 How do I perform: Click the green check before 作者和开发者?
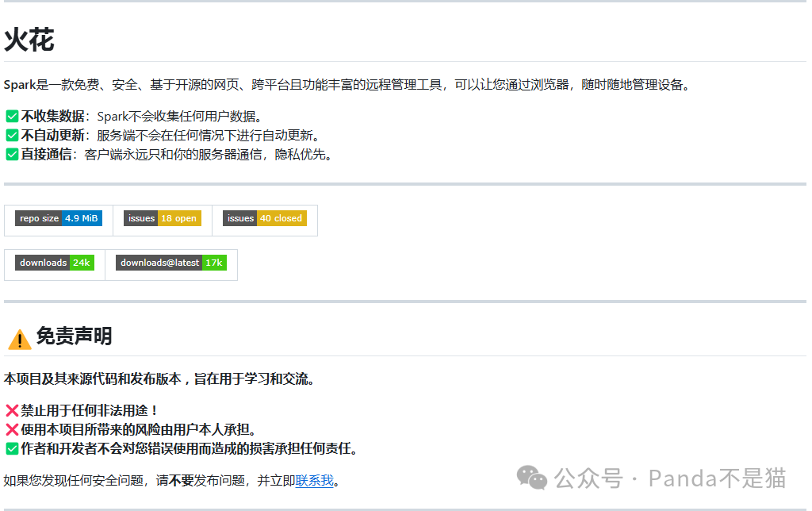coord(12,449)
